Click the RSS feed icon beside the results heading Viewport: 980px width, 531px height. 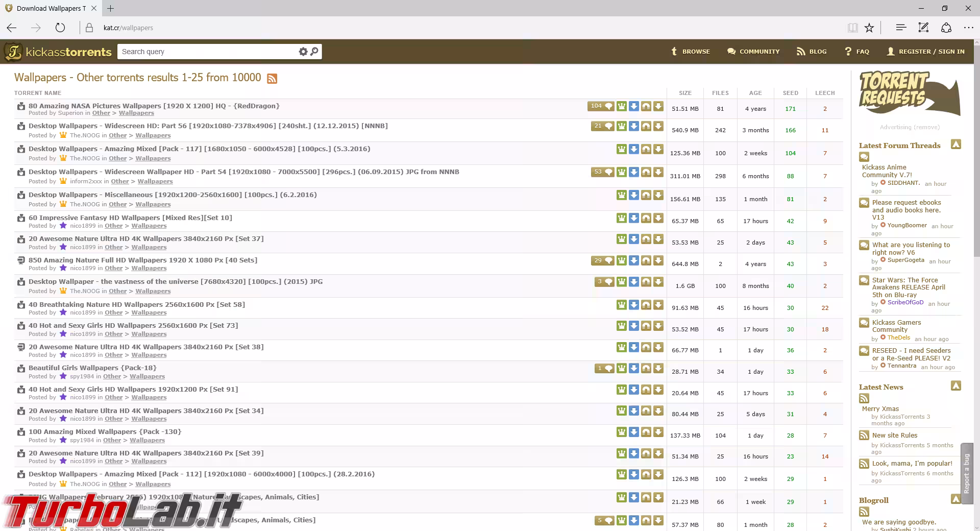(x=272, y=78)
